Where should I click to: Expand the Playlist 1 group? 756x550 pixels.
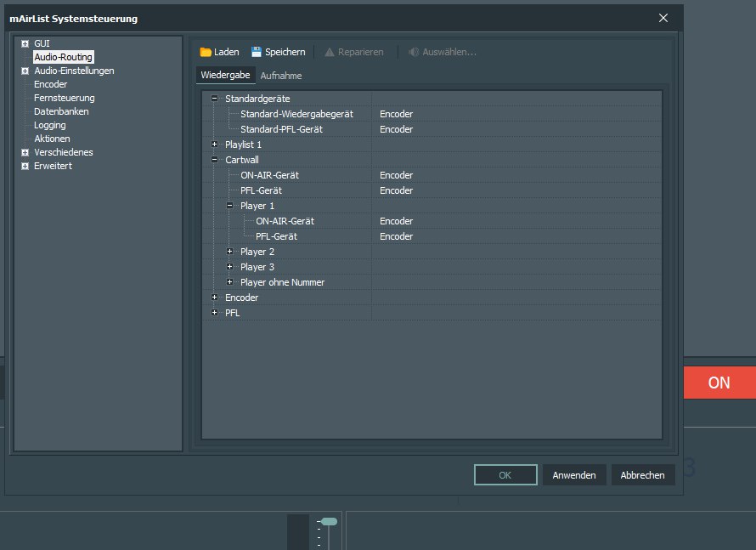pos(215,145)
